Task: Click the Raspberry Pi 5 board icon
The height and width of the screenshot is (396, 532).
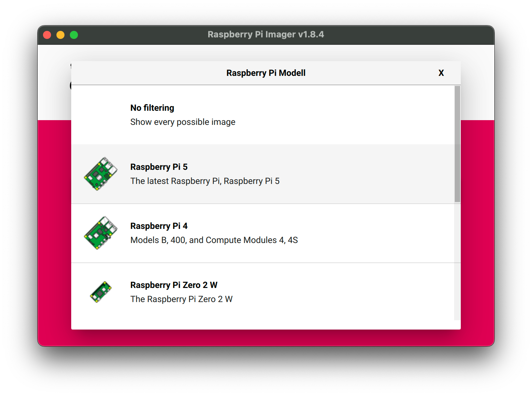Action: 100,174
